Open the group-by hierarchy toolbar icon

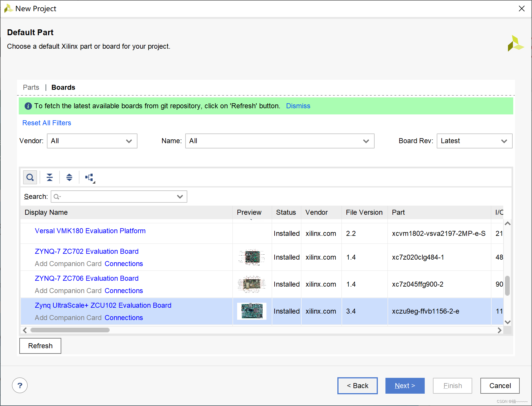click(x=90, y=178)
